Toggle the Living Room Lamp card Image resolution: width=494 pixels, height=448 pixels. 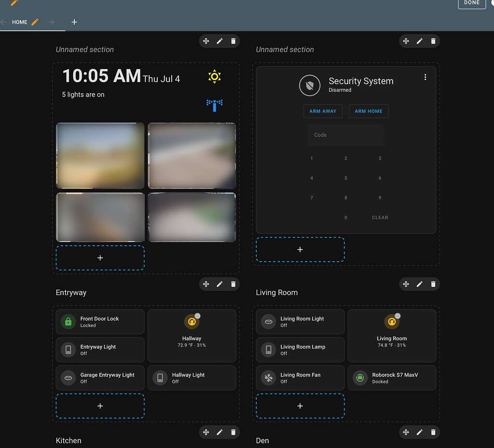[x=300, y=350]
